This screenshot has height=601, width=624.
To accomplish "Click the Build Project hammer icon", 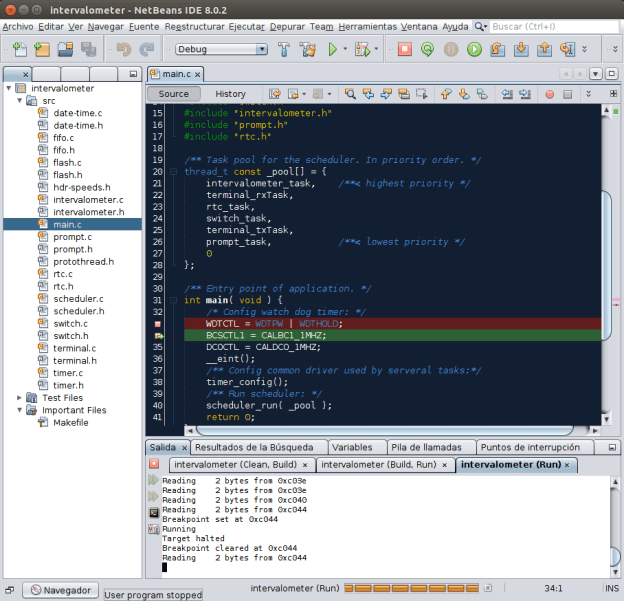I will tap(283, 48).
